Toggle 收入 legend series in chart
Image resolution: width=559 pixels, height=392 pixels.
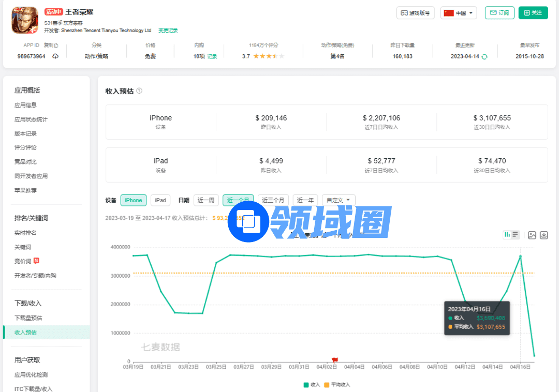tap(312, 385)
